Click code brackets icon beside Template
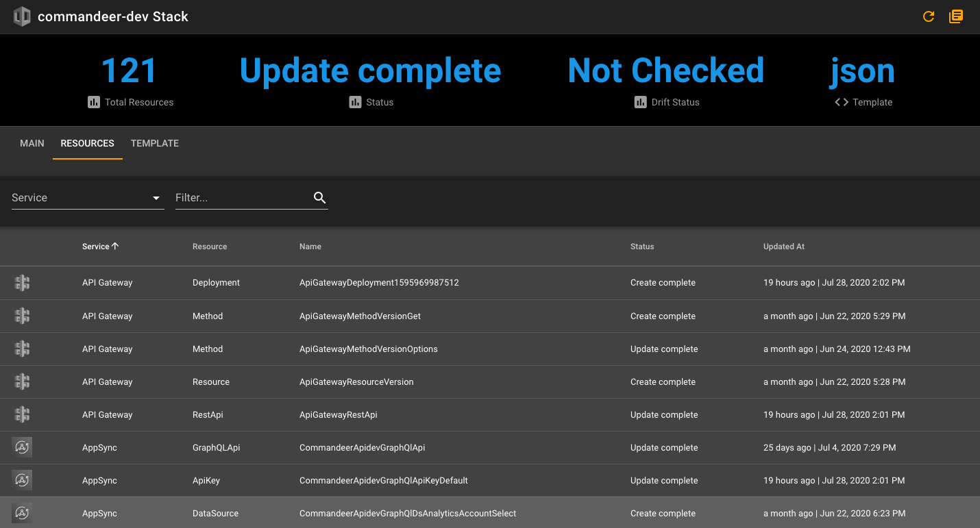Screen dimensions: 980x528 point(842,102)
